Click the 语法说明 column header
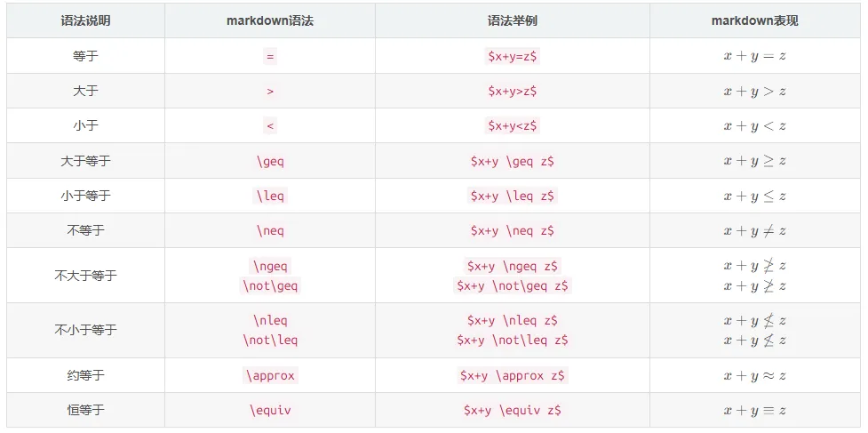 [85, 21]
